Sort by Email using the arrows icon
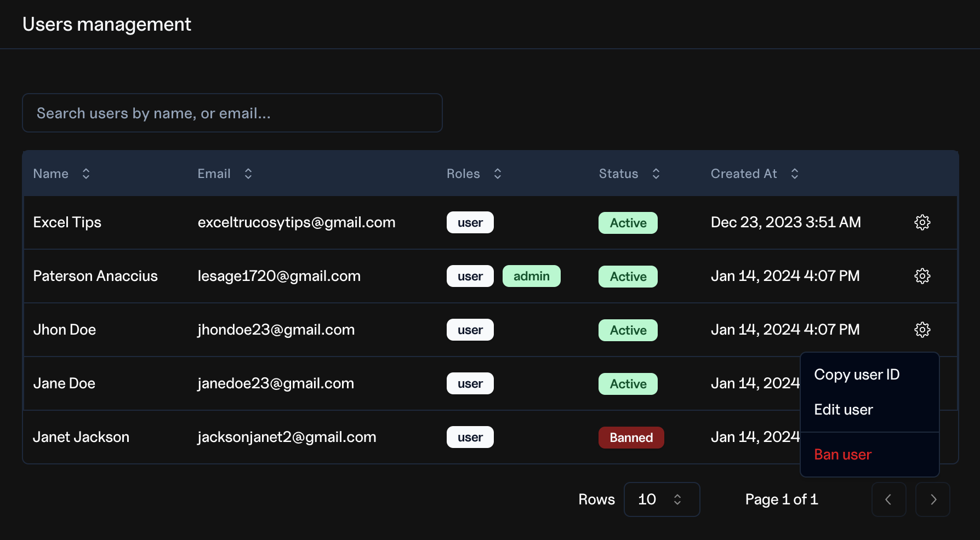Image resolution: width=980 pixels, height=540 pixels. point(248,174)
